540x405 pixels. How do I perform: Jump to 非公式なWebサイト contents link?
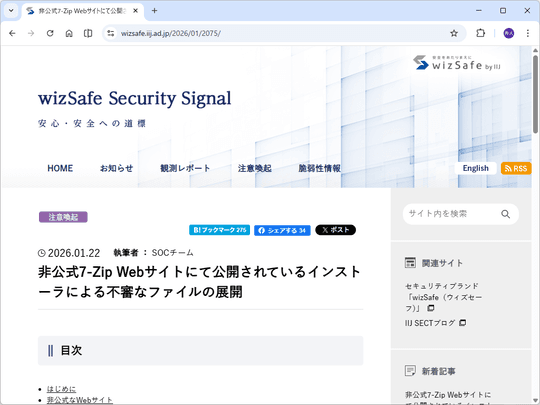(x=80, y=400)
